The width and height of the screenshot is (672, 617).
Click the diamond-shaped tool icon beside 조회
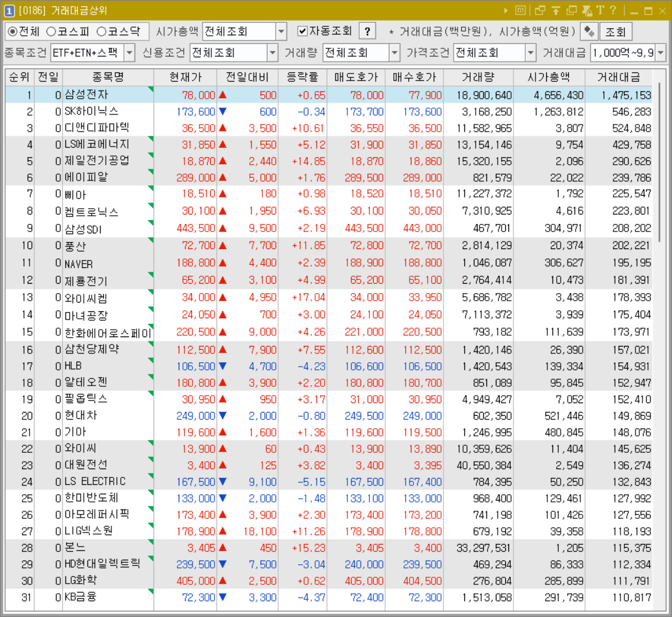pyautogui.click(x=589, y=31)
